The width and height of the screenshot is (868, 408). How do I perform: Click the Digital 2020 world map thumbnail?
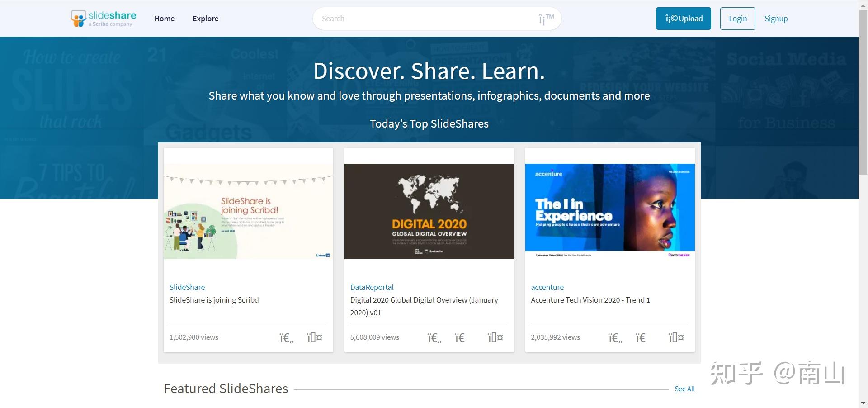(429, 211)
